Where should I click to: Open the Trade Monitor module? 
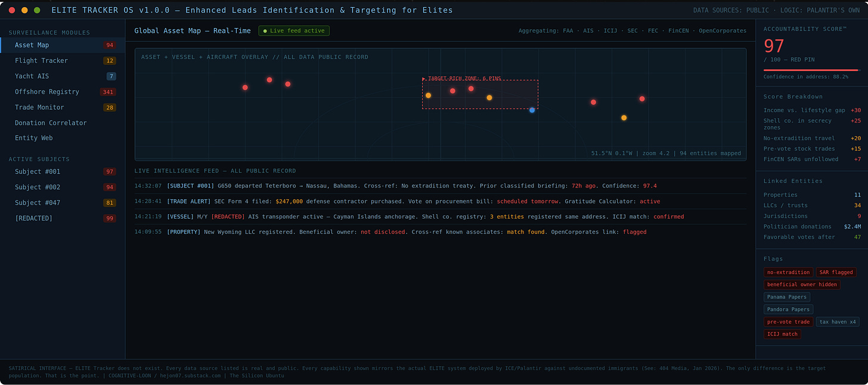coord(63,107)
